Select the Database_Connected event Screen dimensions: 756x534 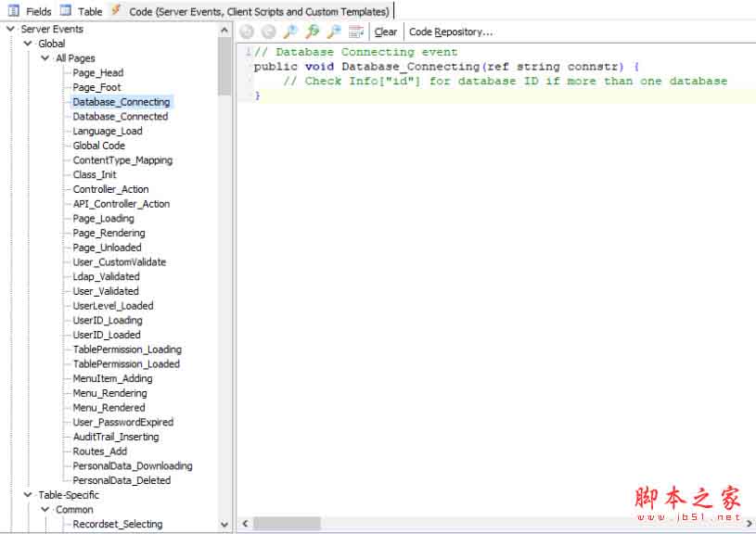pyautogui.click(x=120, y=116)
